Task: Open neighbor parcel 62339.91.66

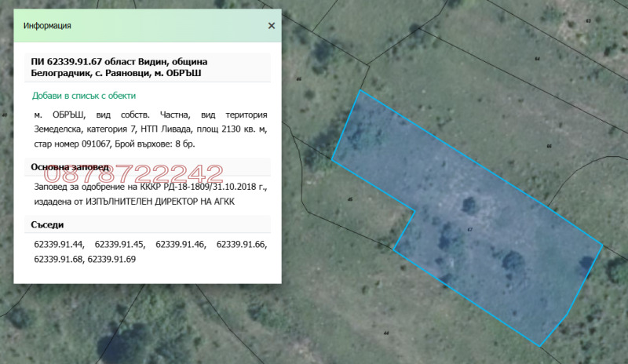Action: (x=241, y=245)
